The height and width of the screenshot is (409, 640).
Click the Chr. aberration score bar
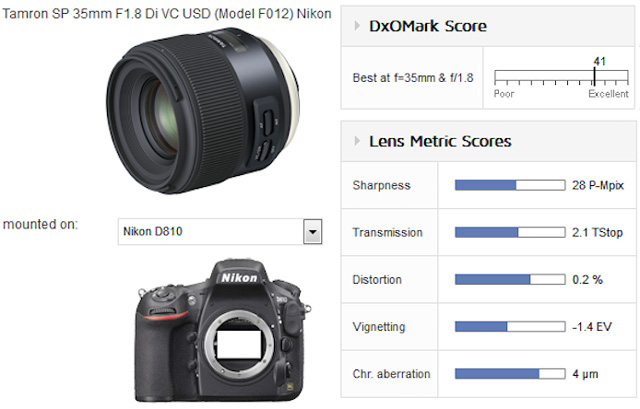(510, 373)
